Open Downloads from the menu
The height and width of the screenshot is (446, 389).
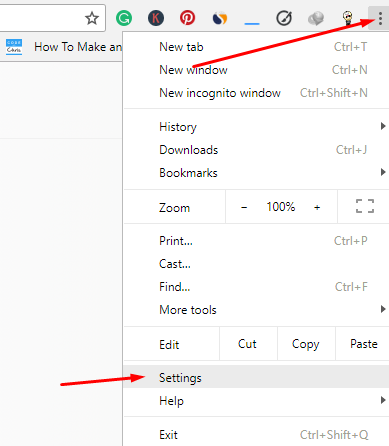click(256, 150)
